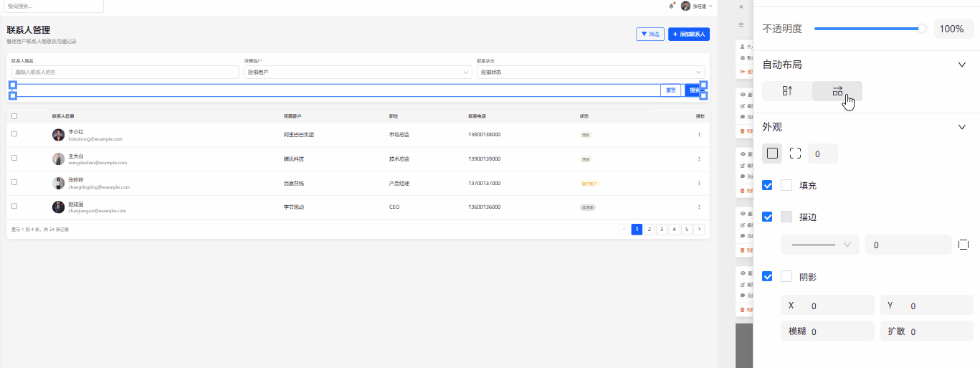Collapse the 自动布局 section
The height and width of the screenshot is (368, 980).
(x=962, y=65)
